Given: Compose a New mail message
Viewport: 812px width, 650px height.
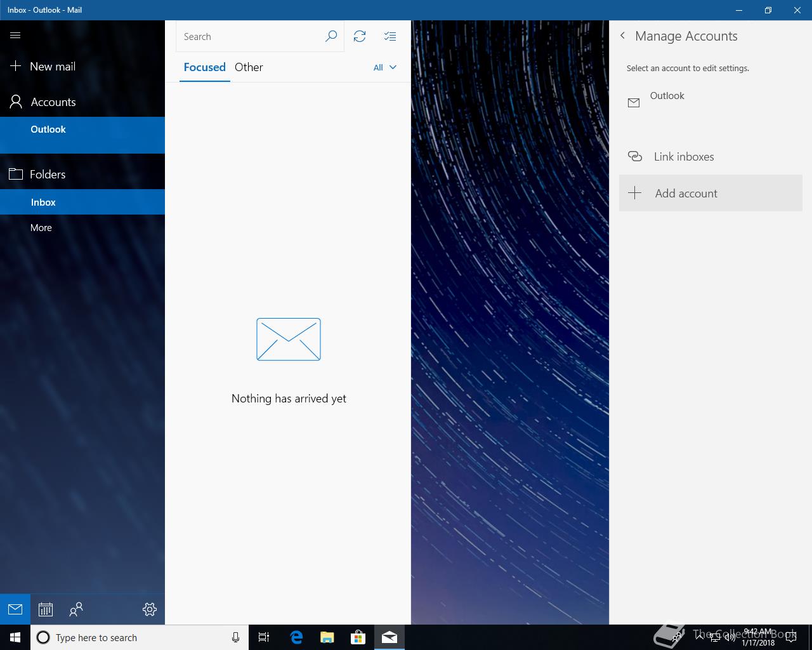Looking at the screenshot, I should [x=53, y=67].
